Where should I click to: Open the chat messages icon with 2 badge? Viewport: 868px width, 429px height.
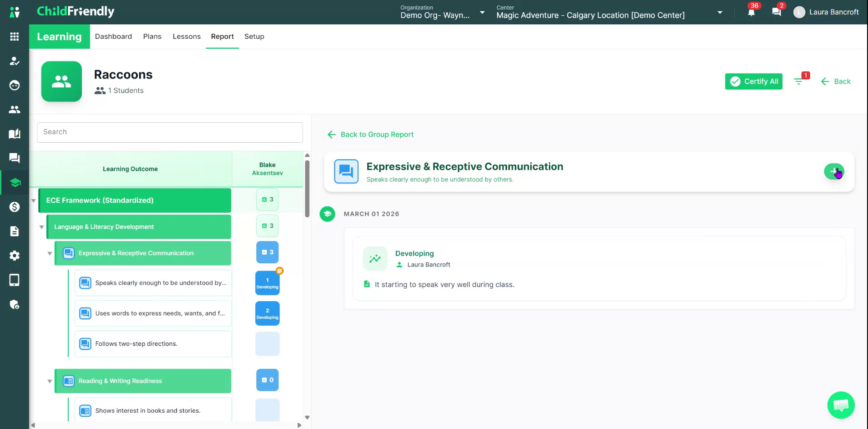tap(777, 12)
